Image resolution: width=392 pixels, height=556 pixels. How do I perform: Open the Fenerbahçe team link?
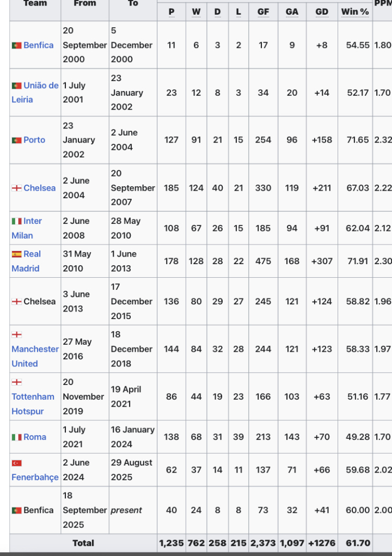coord(35,477)
